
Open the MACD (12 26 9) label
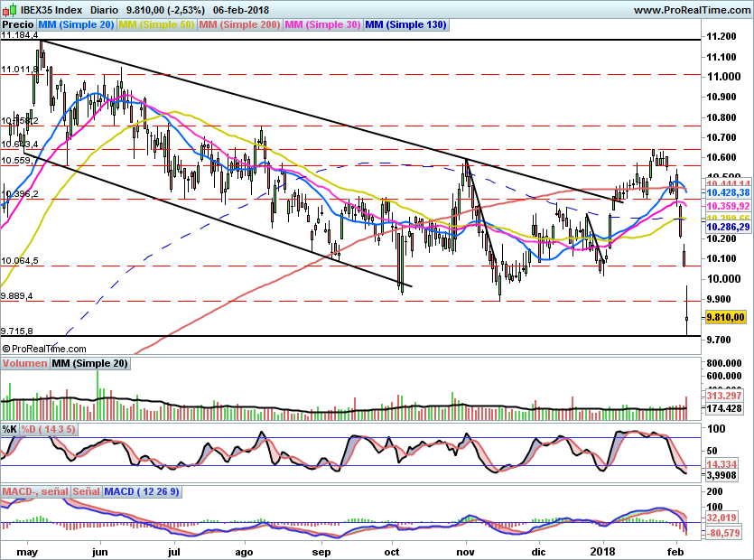pyautogui.click(x=142, y=491)
